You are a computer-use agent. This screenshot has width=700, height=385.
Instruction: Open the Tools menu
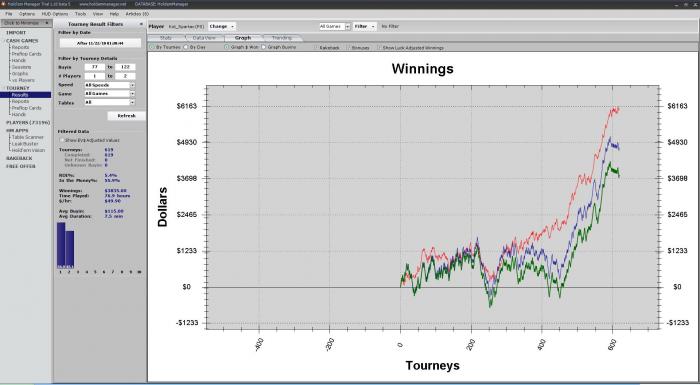click(x=80, y=14)
